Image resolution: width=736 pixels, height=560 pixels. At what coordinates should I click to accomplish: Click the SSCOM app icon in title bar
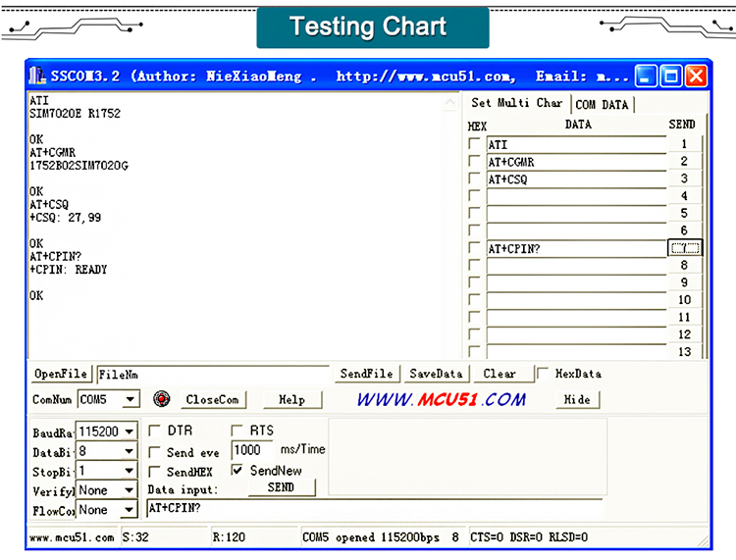pos(37,76)
